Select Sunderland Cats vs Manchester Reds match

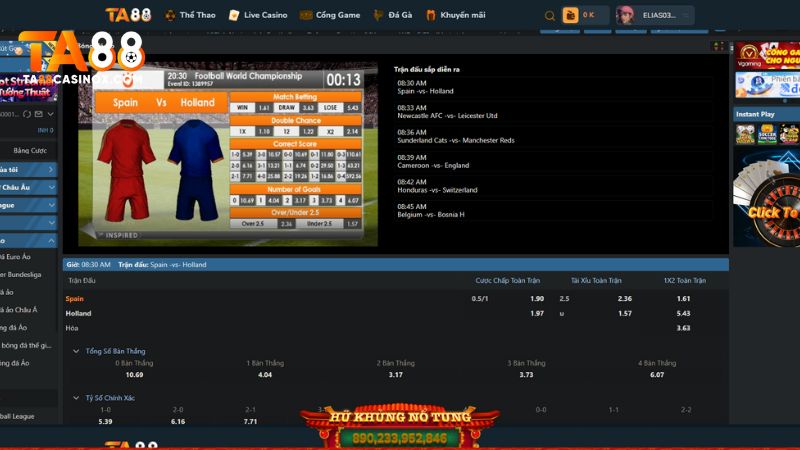pyautogui.click(x=553, y=136)
